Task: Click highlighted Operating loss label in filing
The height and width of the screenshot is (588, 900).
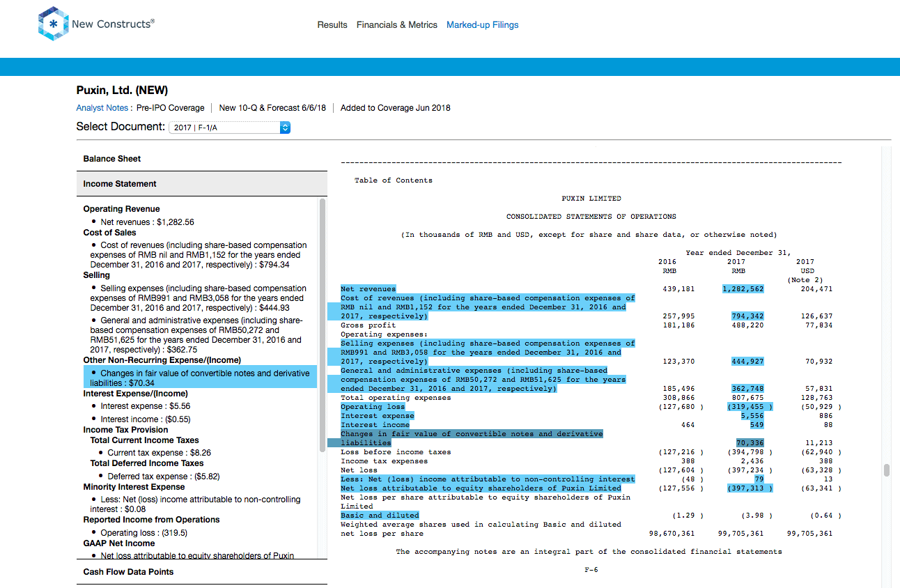Action: click(x=372, y=407)
